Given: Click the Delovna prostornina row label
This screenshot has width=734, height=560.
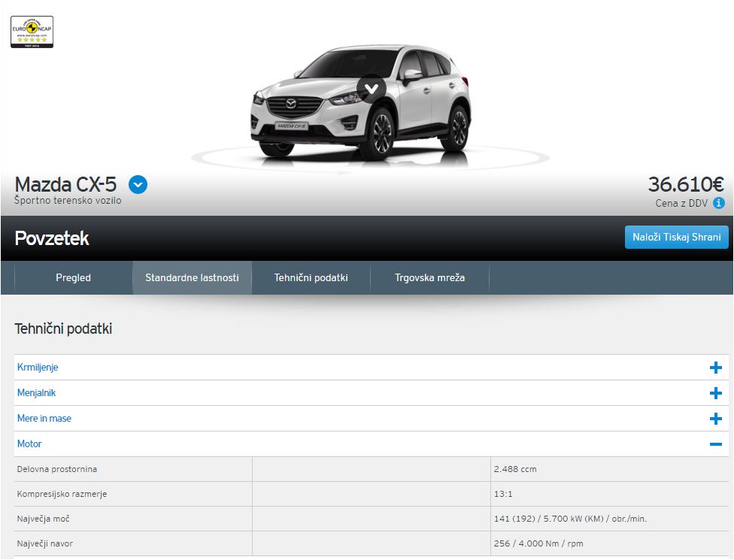Looking at the screenshot, I should 57,469.
